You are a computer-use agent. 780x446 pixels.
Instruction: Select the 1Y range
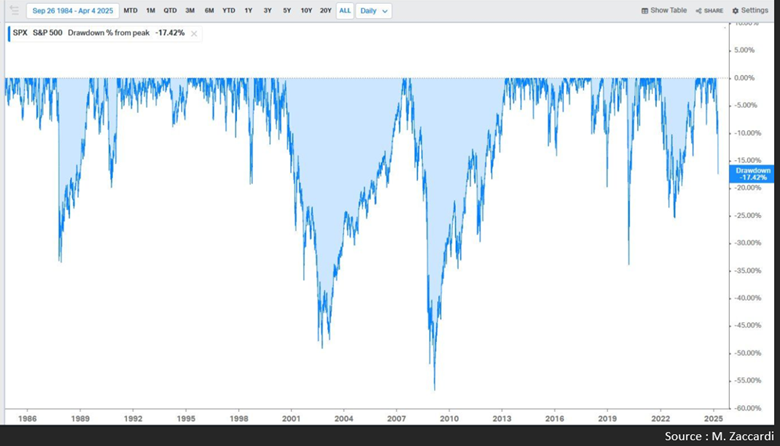point(248,11)
